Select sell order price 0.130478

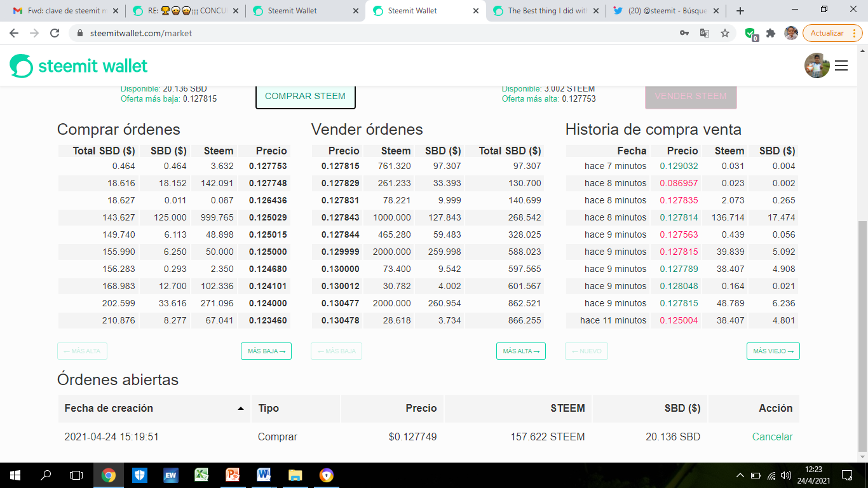click(341, 320)
